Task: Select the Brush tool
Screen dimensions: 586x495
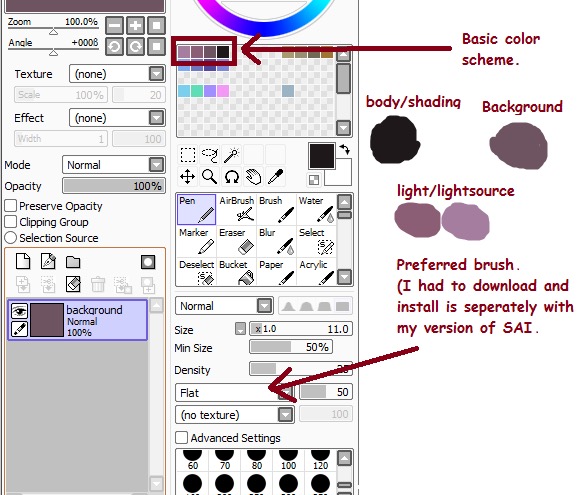Action: point(276,210)
